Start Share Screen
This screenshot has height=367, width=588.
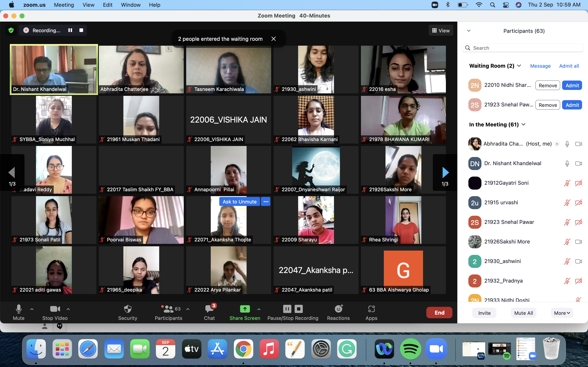(x=245, y=312)
